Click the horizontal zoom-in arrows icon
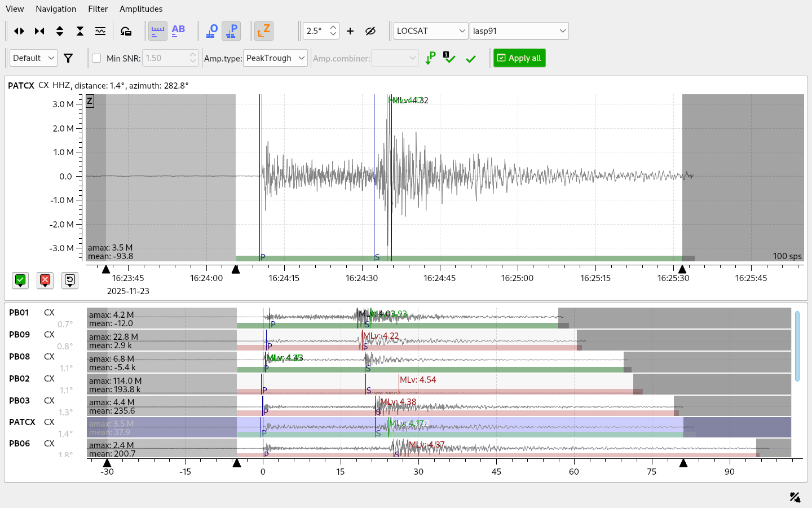 [19, 31]
